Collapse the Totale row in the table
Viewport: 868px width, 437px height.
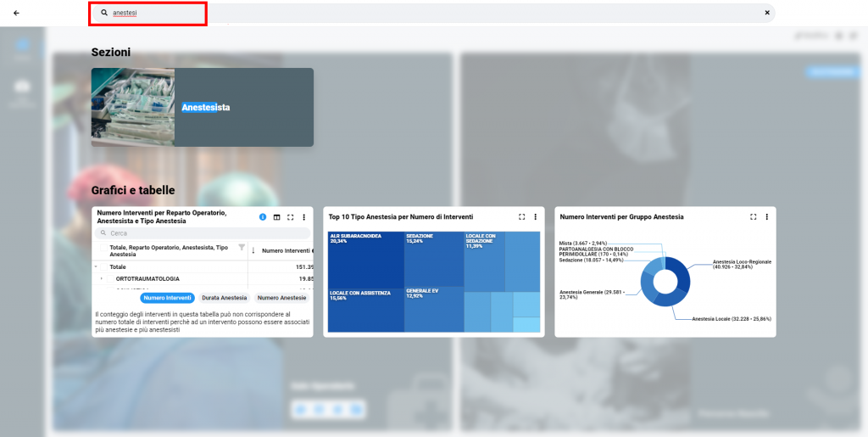coord(96,266)
